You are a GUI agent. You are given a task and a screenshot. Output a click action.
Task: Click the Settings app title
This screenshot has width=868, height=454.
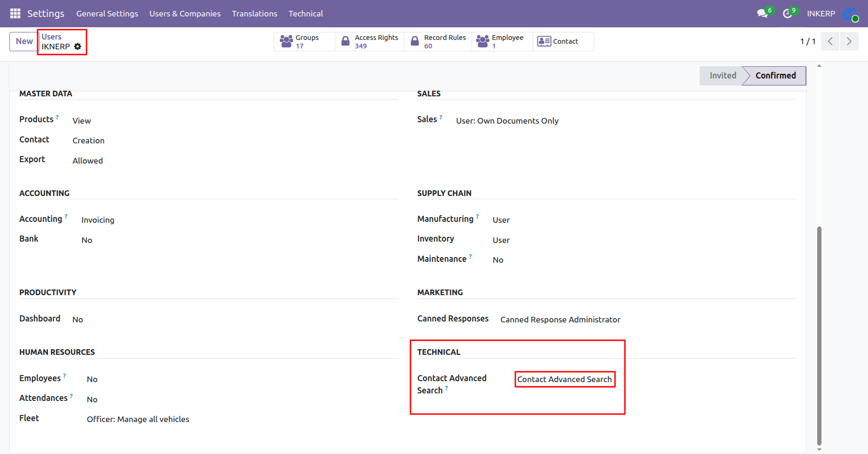(x=46, y=14)
